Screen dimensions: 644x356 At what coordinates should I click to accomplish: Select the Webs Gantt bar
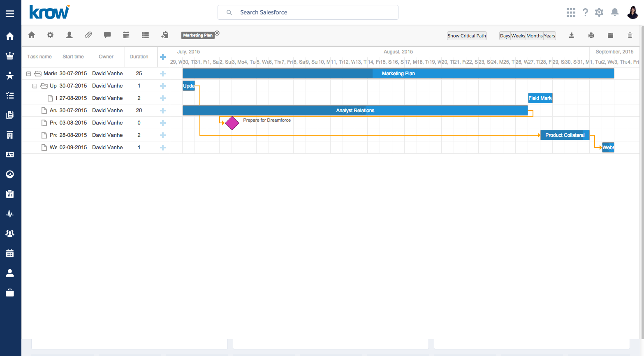point(608,148)
